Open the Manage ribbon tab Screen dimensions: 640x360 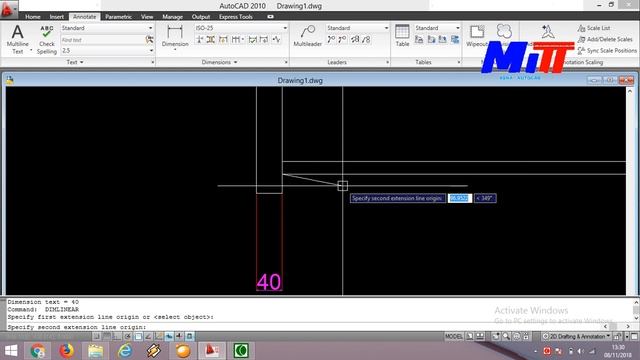[x=172, y=17]
